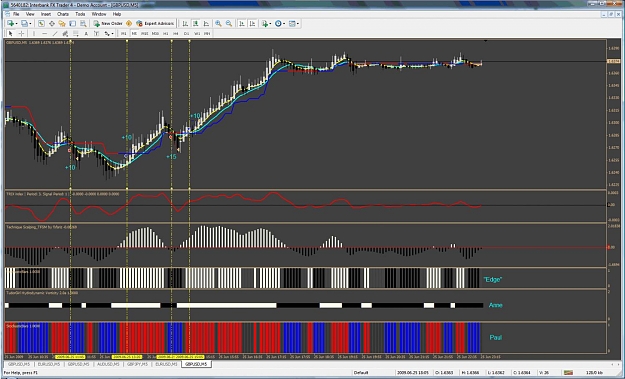Select the H4 timeframe button
625x379 pixels.
[175, 33]
